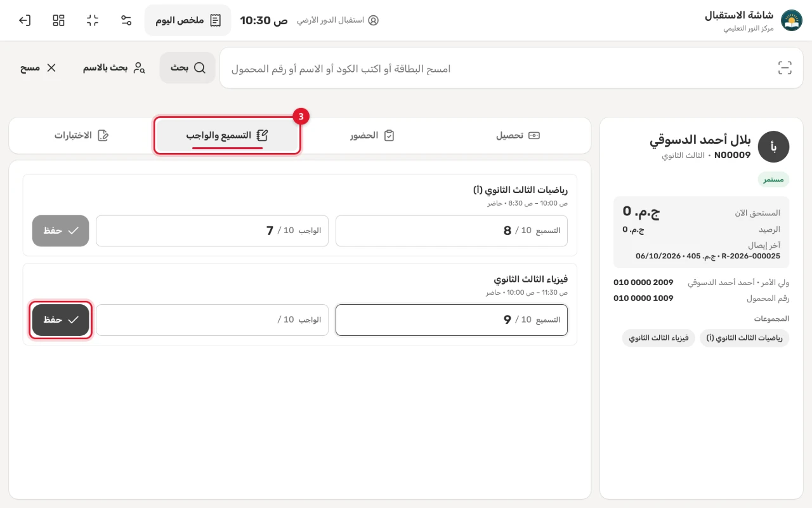Click the card scan icon in search field
The height and width of the screenshot is (508, 812).
(x=785, y=68)
